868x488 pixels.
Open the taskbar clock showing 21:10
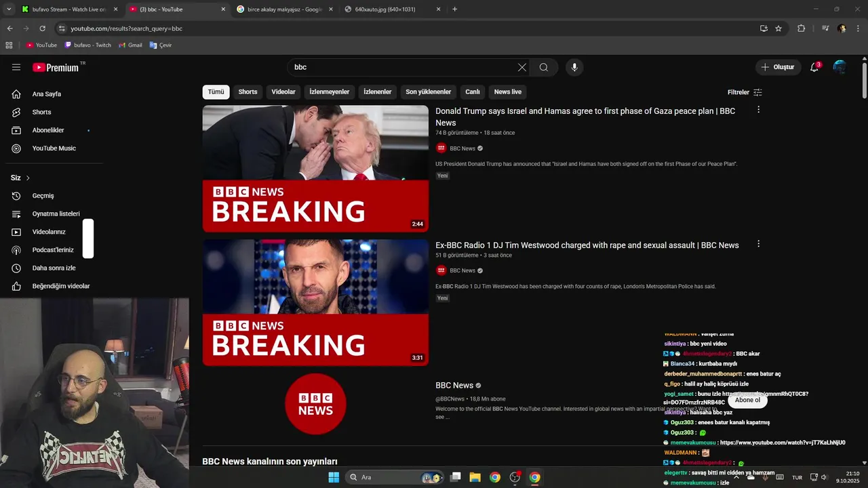pyautogui.click(x=848, y=477)
